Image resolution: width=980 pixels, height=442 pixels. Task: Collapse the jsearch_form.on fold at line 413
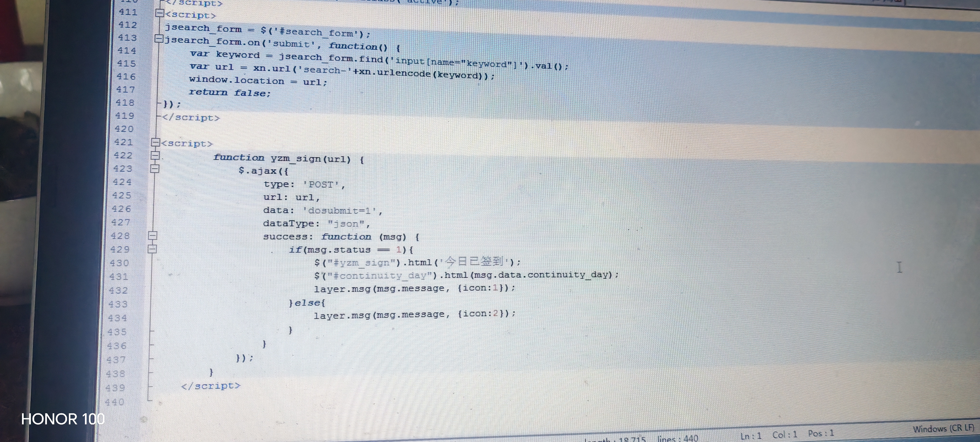[159, 39]
